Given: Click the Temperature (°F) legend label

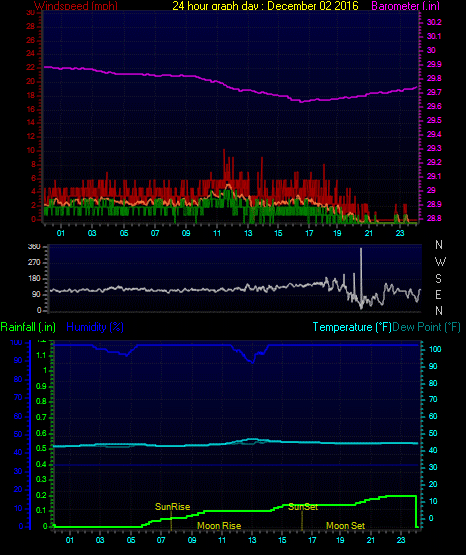Looking at the screenshot, I should pos(352,327).
